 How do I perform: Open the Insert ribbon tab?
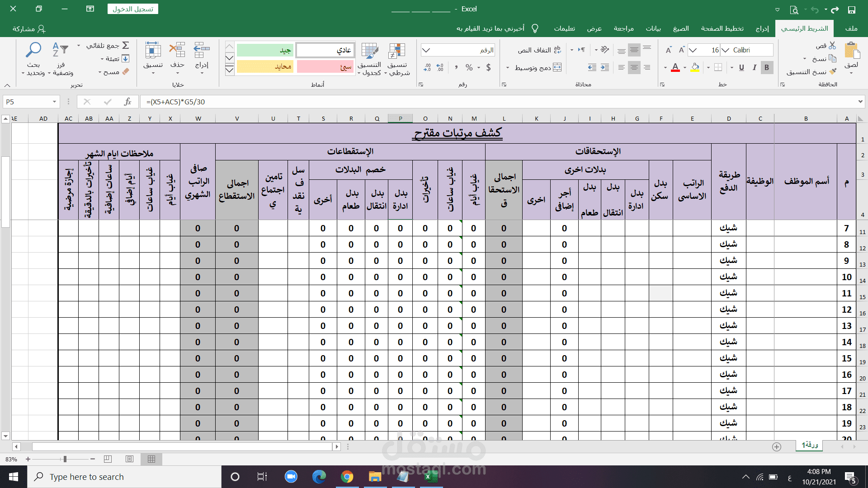(762, 28)
